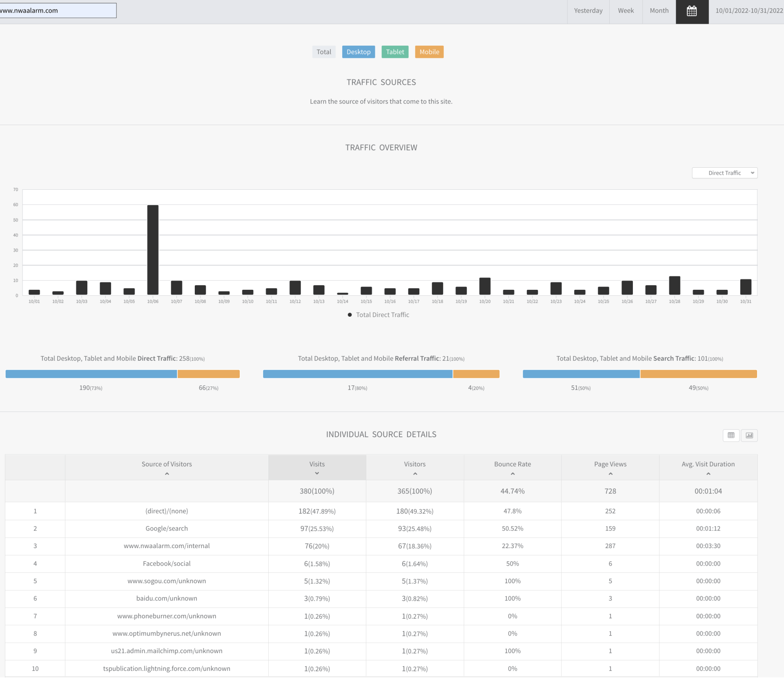This screenshot has width=784, height=682.
Task: Open the Direct Traffic dropdown
Action: click(x=724, y=173)
